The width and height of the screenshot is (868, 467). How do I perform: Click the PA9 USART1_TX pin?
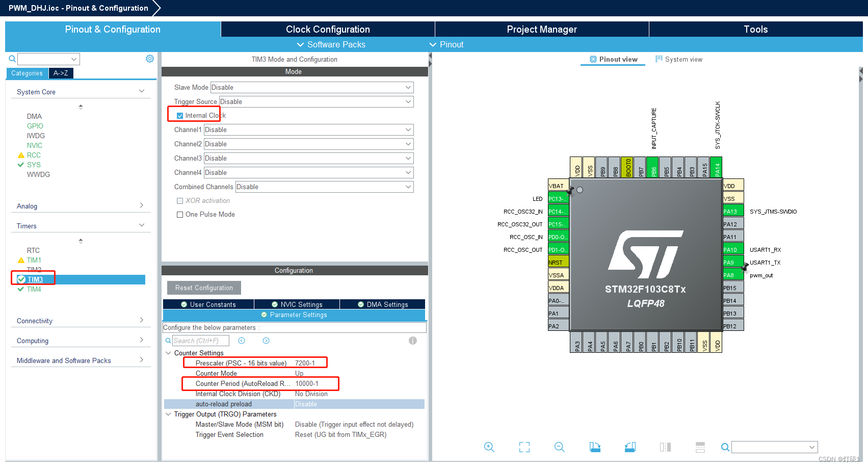tap(733, 263)
